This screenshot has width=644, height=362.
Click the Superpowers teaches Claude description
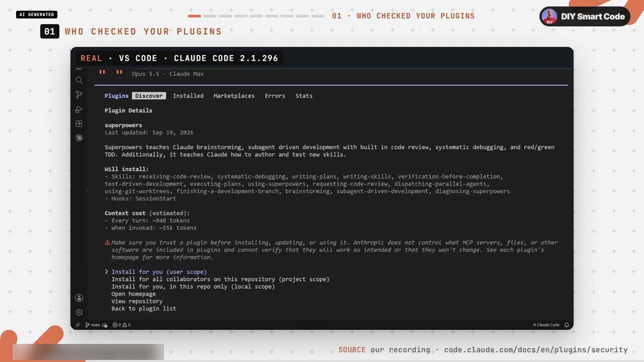pyautogui.click(x=330, y=151)
